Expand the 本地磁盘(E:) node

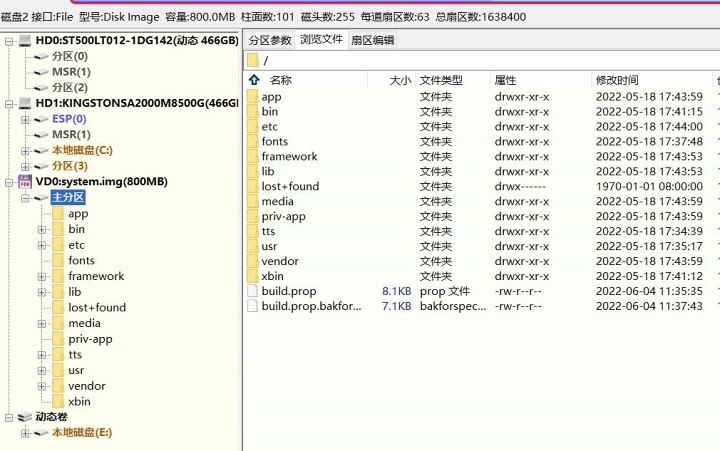click(x=25, y=433)
